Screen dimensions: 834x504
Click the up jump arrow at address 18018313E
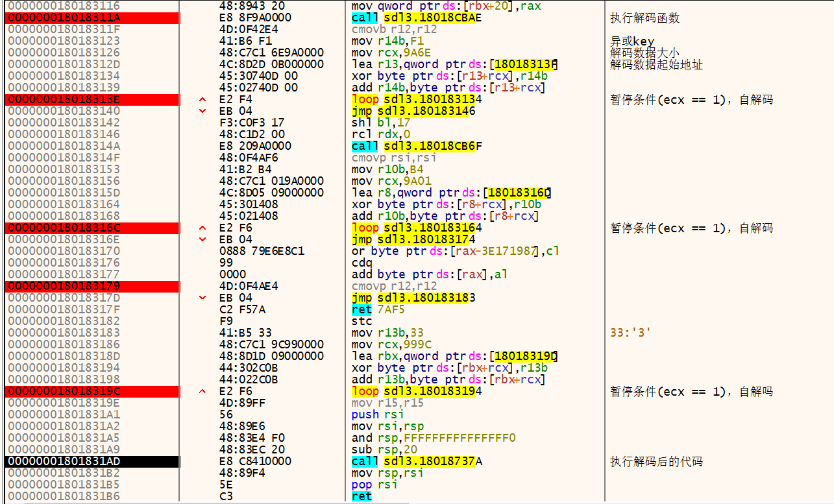[202, 100]
